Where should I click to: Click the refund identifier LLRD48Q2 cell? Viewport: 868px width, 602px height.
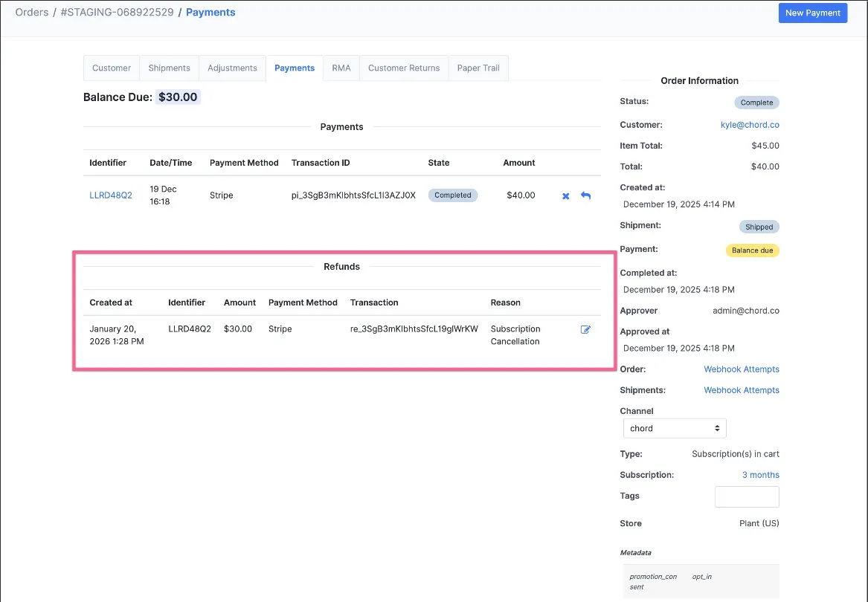[190, 328]
